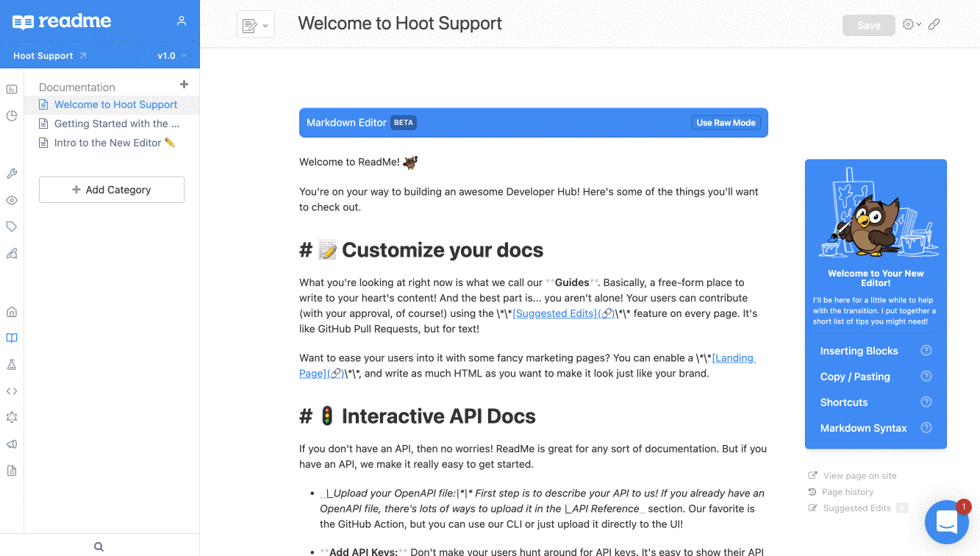Click the tag versions sidebar icon

[x=12, y=227]
